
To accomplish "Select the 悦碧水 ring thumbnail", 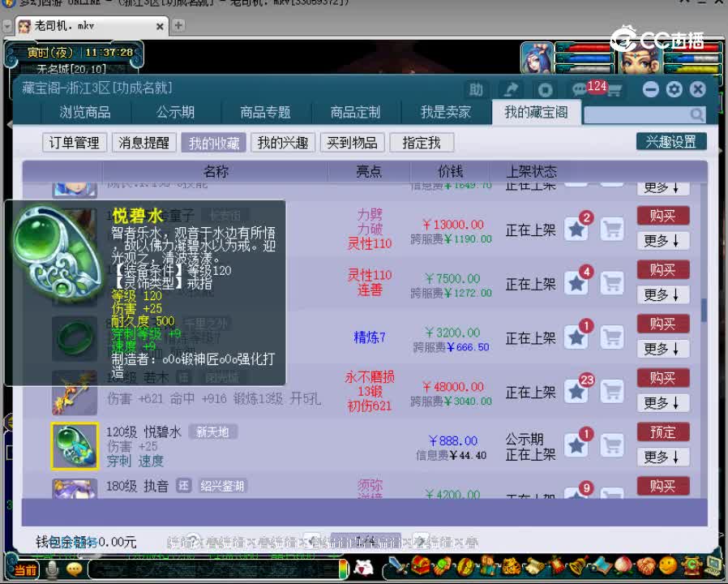I will (x=75, y=446).
